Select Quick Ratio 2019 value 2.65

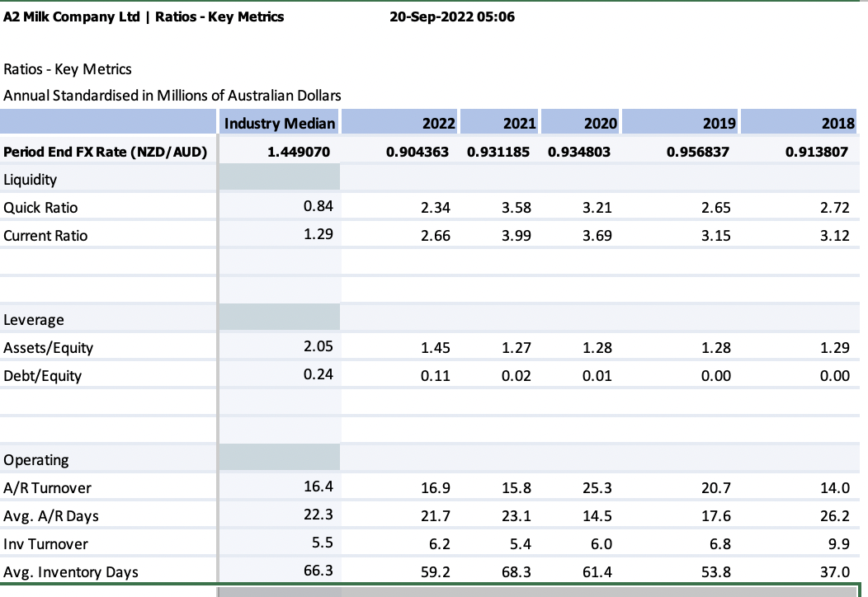click(x=715, y=208)
